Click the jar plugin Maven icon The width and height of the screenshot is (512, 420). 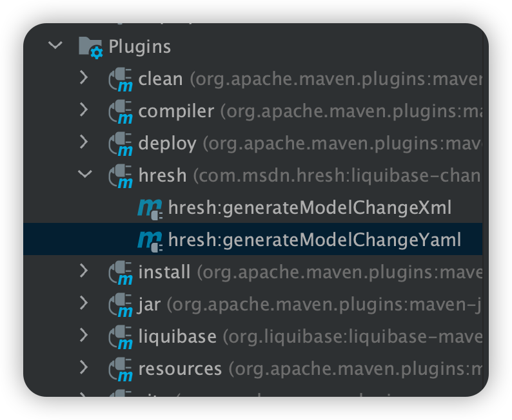point(121,305)
